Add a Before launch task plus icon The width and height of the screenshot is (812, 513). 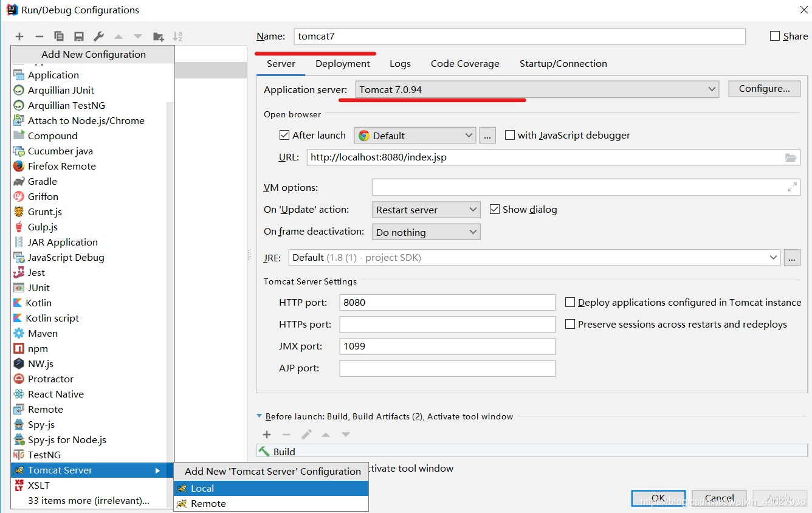tap(266, 435)
